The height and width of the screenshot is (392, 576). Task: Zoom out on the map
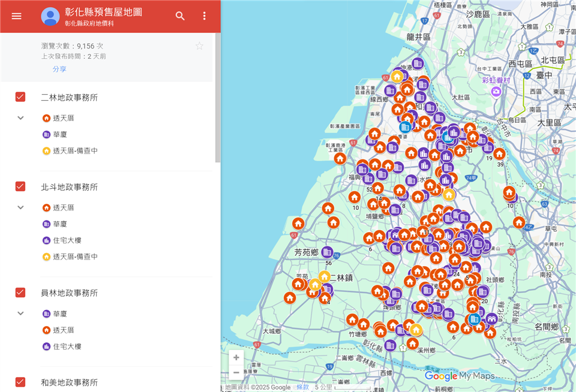[236, 372]
